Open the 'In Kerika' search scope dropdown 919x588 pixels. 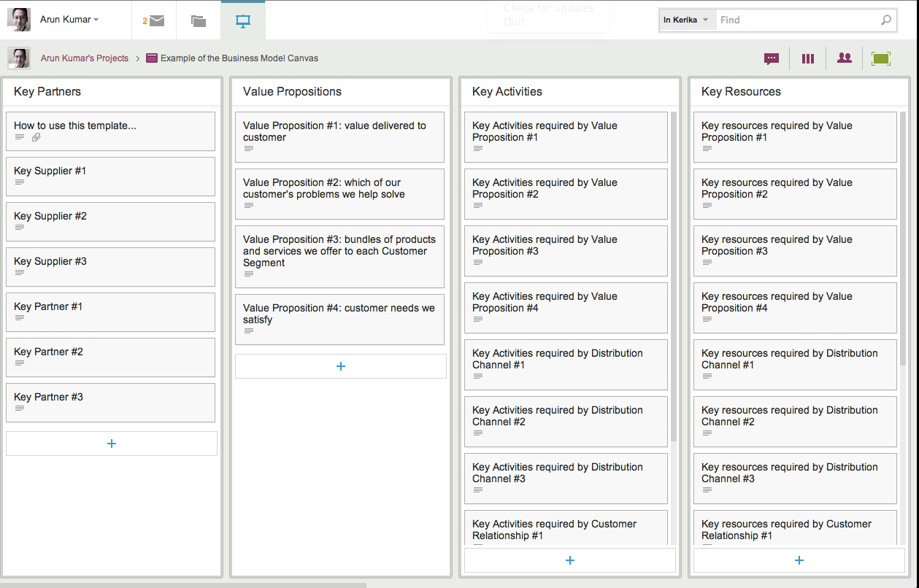pos(686,20)
